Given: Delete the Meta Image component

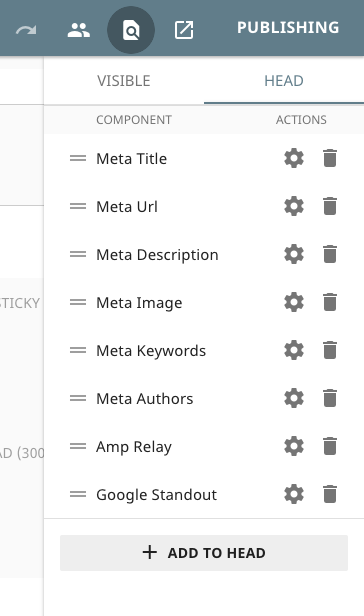Looking at the screenshot, I should [330, 302].
